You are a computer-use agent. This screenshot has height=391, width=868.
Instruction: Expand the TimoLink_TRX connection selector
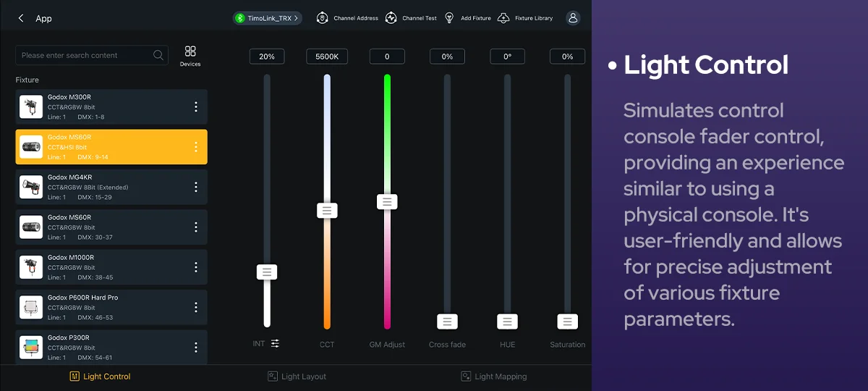(268, 18)
